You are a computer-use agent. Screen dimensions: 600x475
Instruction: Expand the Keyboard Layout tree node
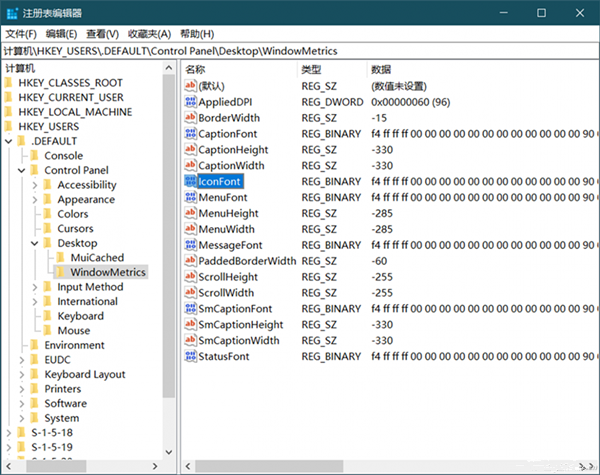(21, 374)
